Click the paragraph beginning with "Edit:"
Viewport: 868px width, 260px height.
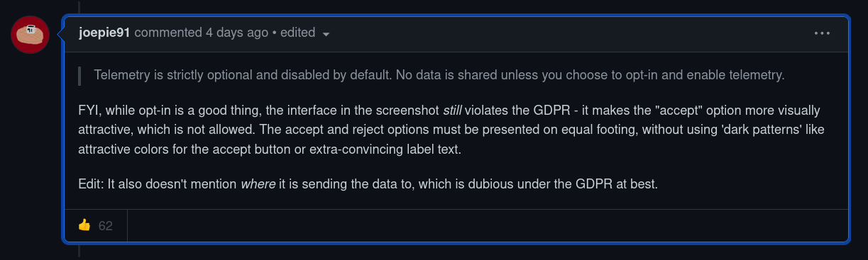point(369,184)
